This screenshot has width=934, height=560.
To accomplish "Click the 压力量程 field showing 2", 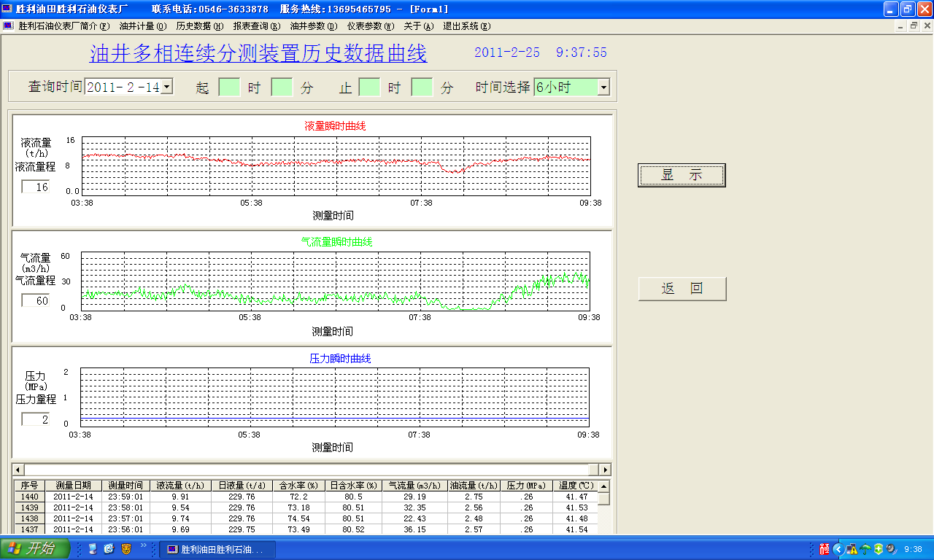I will pos(35,419).
